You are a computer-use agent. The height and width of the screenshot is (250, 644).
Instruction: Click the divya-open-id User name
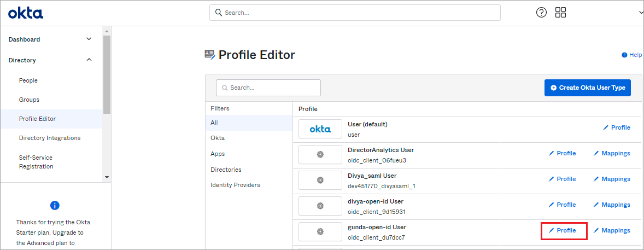point(376,201)
